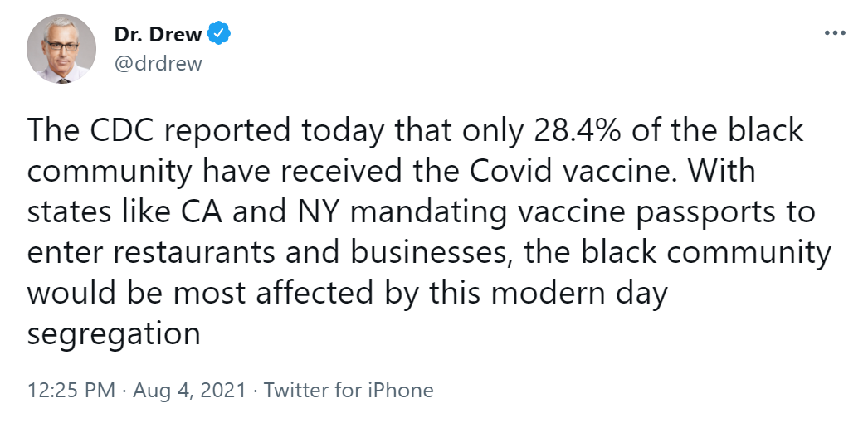Click the 12:25 PM timestamp
The height and width of the screenshot is (423, 868).
pyautogui.click(x=70, y=390)
